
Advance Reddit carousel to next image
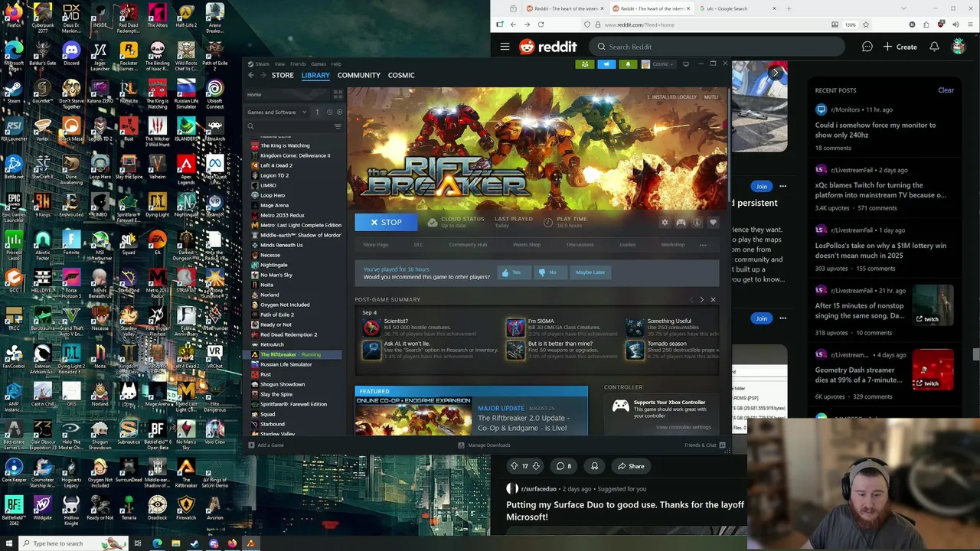[x=776, y=73]
